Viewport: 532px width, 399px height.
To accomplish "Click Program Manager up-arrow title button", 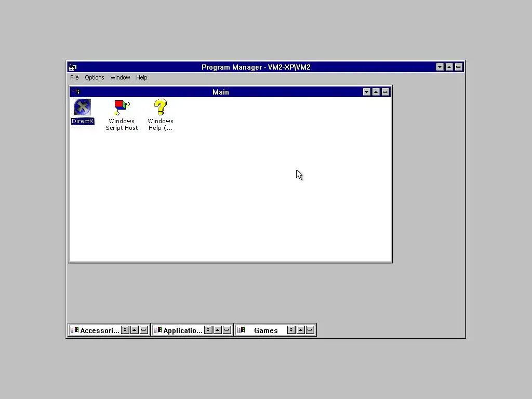I will point(449,67).
